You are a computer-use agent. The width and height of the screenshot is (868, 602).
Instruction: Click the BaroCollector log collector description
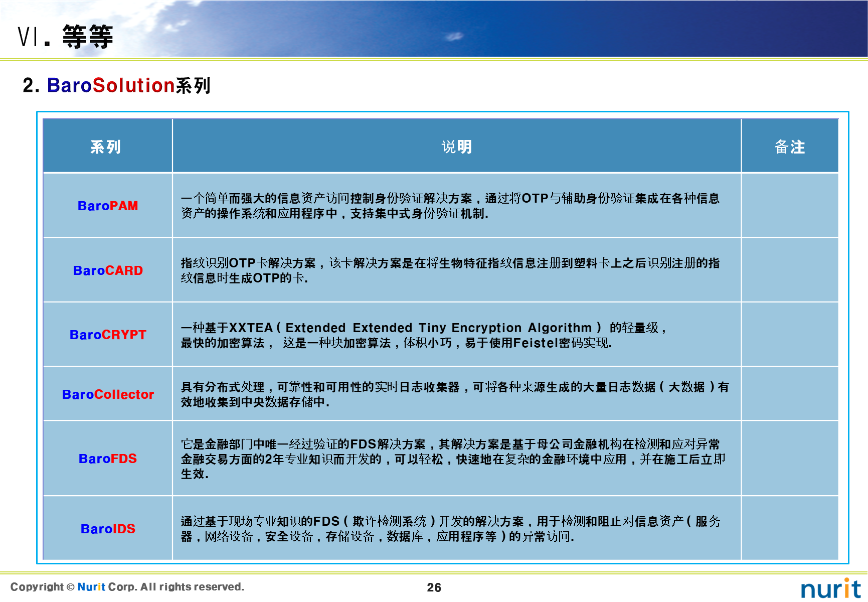(455, 394)
